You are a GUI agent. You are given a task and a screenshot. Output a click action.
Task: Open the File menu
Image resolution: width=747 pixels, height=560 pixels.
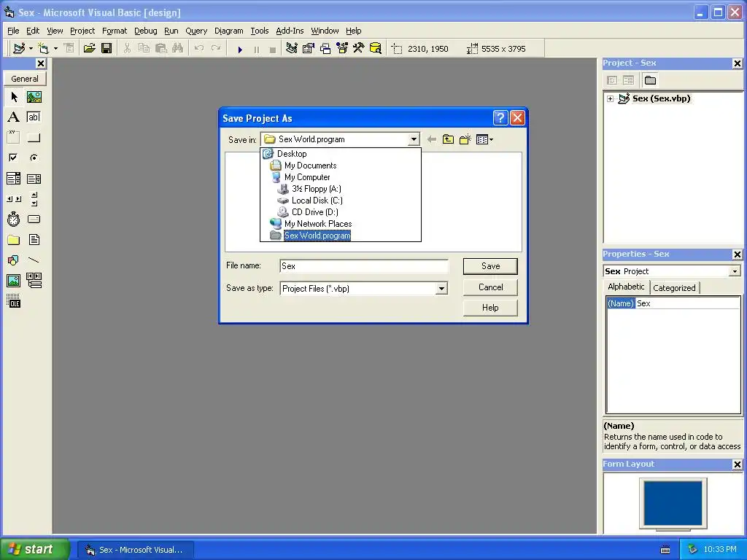[x=13, y=31]
